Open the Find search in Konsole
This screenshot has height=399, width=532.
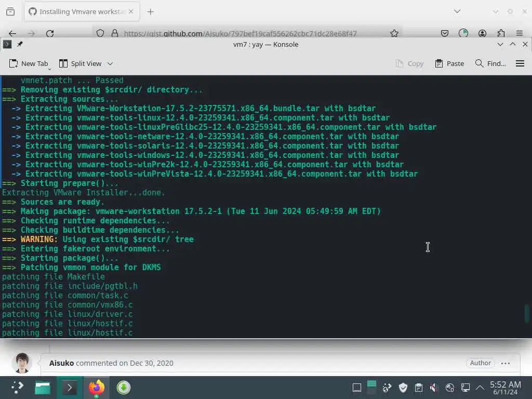(490, 63)
